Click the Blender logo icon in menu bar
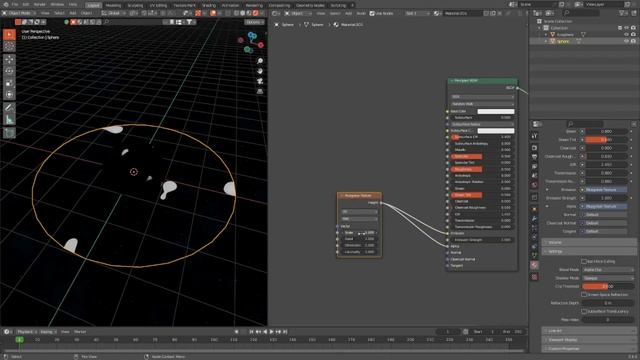The width and height of the screenshot is (640, 360). [x=5, y=4]
